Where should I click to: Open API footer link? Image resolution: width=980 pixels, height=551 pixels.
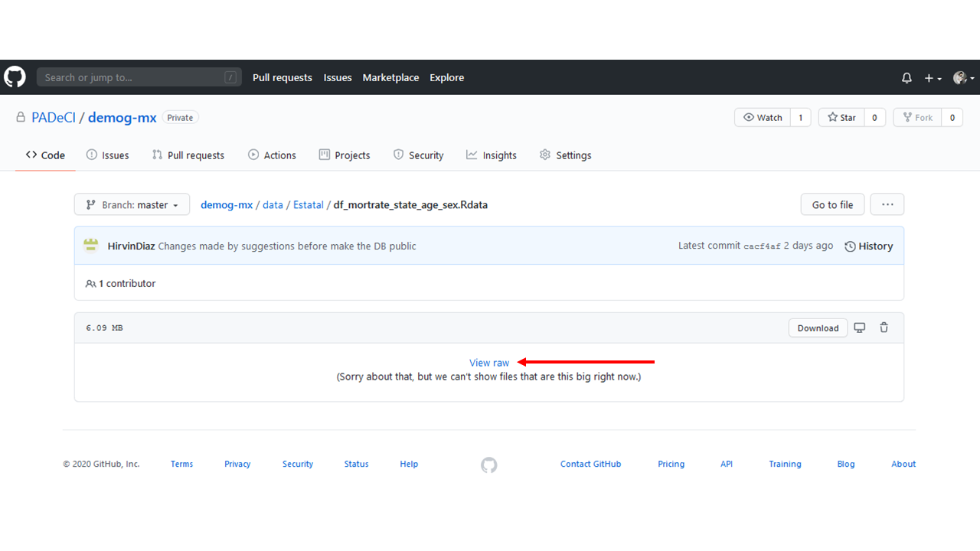click(727, 464)
